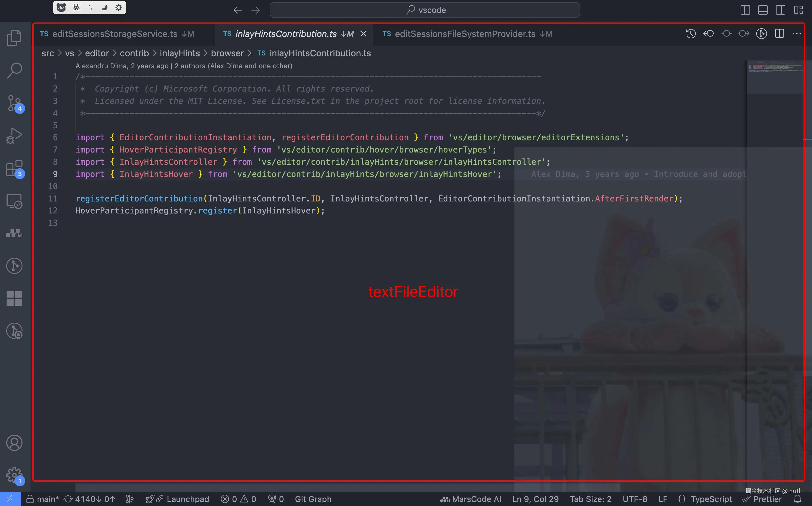This screenshot has height=506, width=812.
Task: Open the Remote Explorer icon
Action: pyautogui.click(x=14, y=201)
